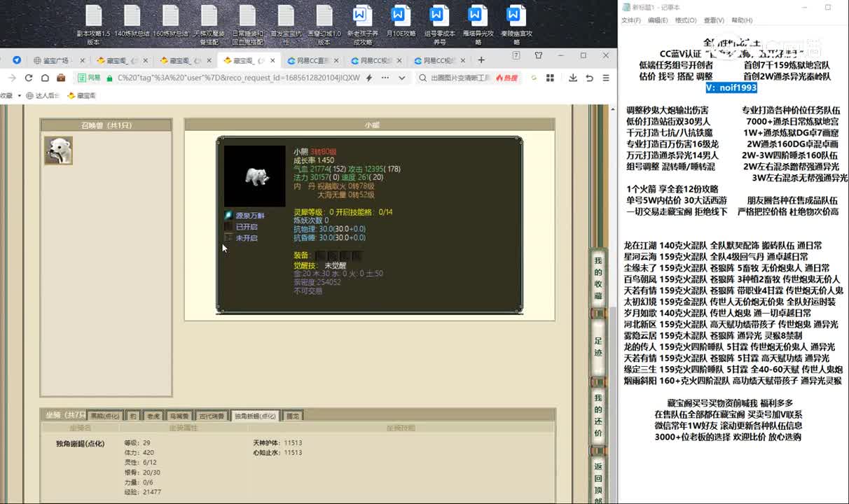Click the skin shirt icon in browser titlebar

pyautogui.click(x=539, y=55)
